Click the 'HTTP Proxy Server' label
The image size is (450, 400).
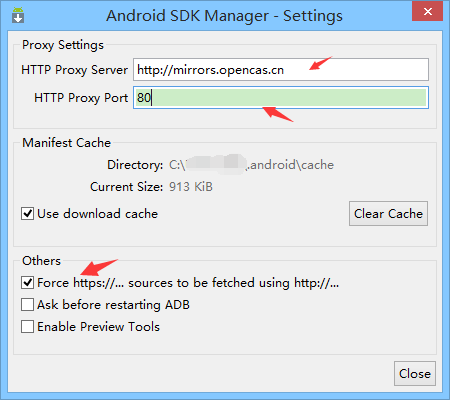[x=74, y=70]
